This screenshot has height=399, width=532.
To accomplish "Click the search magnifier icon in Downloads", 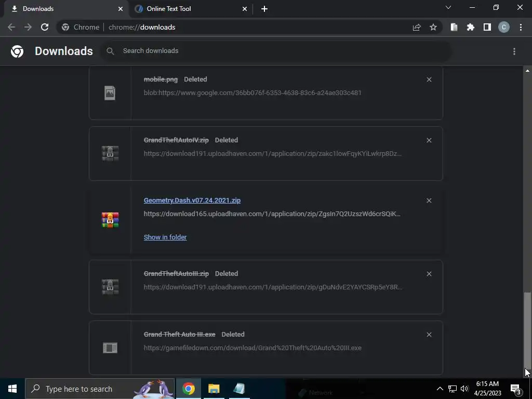I will point(110,51).
